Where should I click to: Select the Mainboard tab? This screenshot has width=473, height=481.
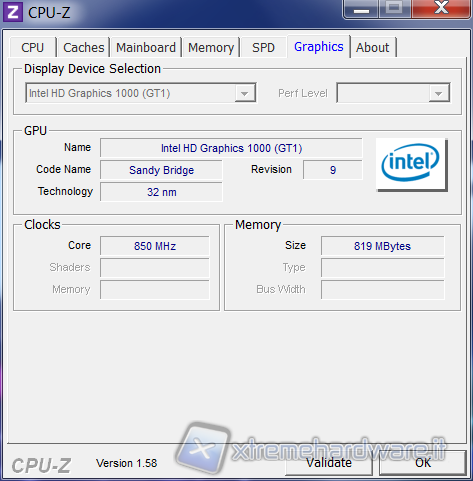(x=146, y=48)
